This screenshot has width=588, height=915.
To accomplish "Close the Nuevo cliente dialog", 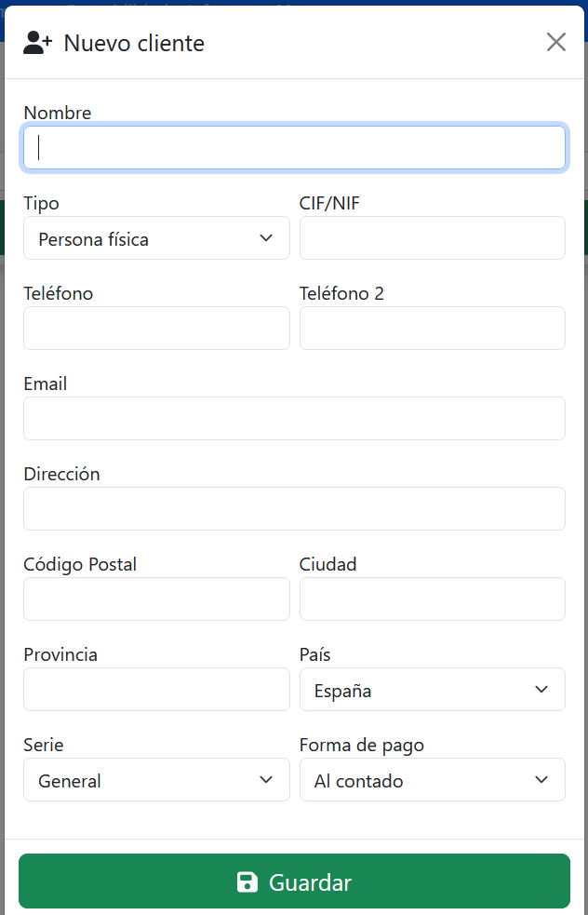I will (x=556, y=42).
